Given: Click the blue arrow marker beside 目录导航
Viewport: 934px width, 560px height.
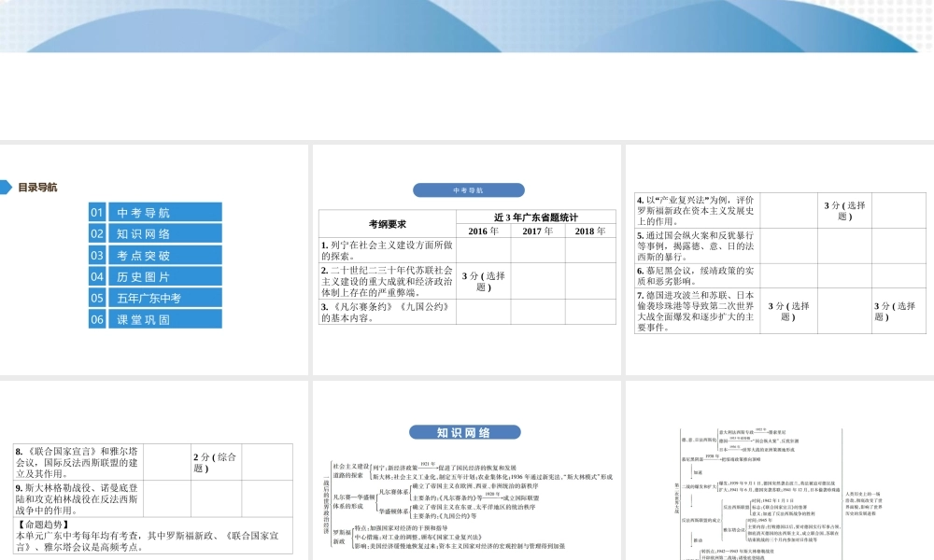Looking at the screenshot, I should 6,187.
